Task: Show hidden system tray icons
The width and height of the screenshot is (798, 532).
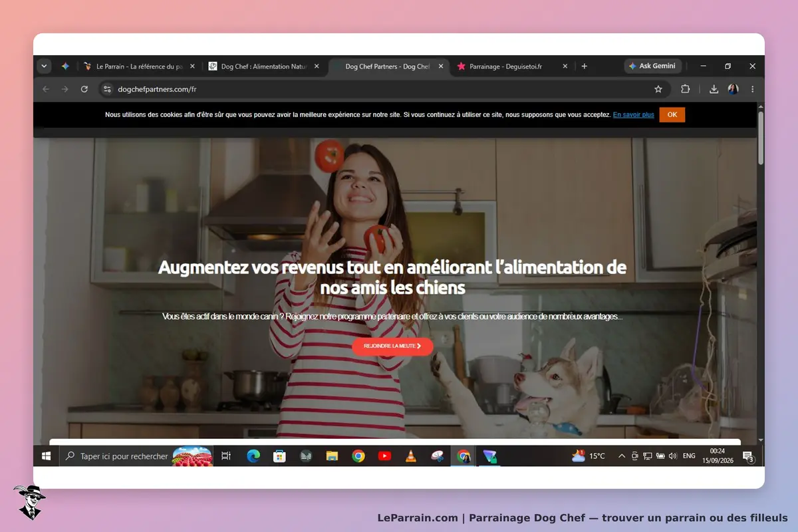Action: 622,456
